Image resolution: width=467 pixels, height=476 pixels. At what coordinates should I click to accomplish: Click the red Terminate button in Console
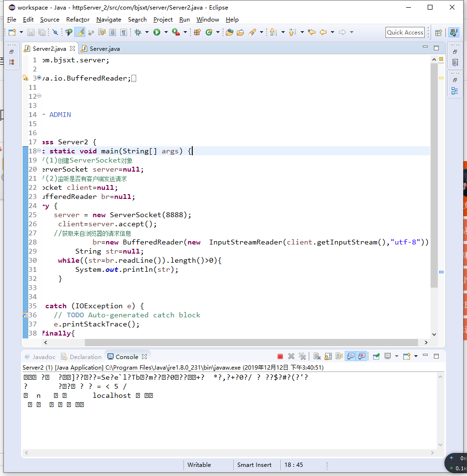pyautogui.click(x=280, y=356)
